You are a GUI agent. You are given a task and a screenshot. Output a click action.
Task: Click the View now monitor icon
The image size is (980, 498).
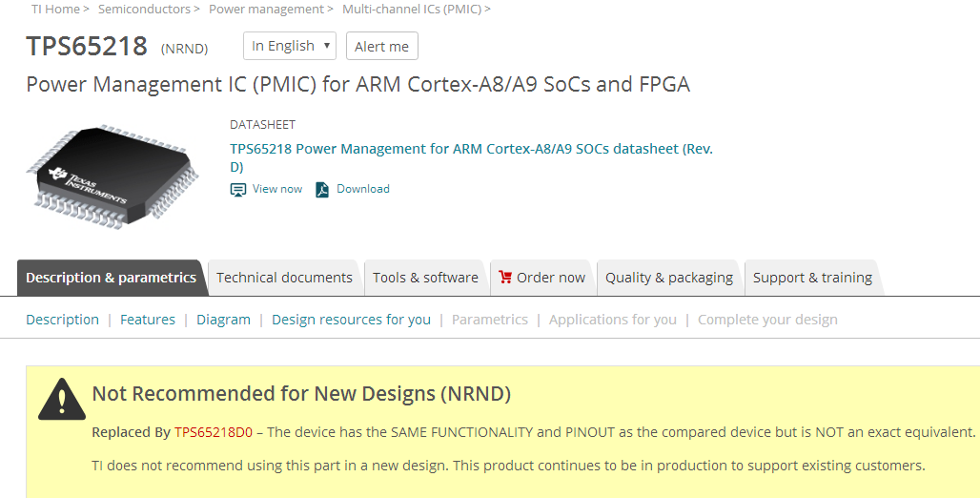point(238,190)
